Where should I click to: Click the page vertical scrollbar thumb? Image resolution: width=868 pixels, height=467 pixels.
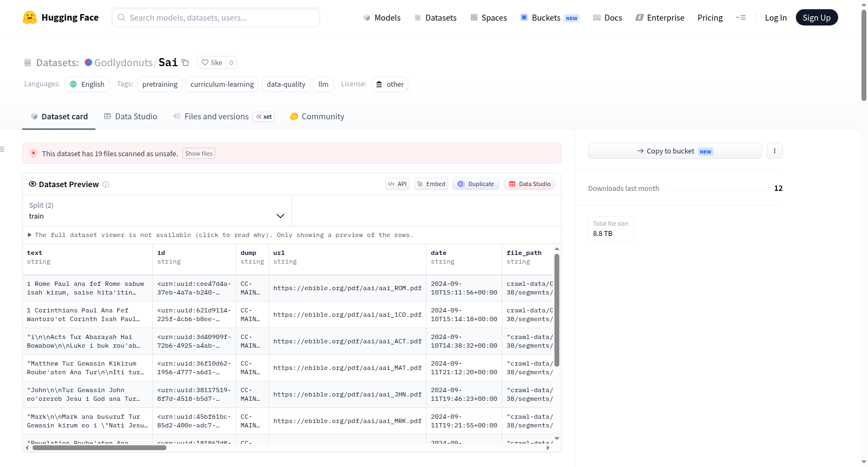tap(864, 54)
